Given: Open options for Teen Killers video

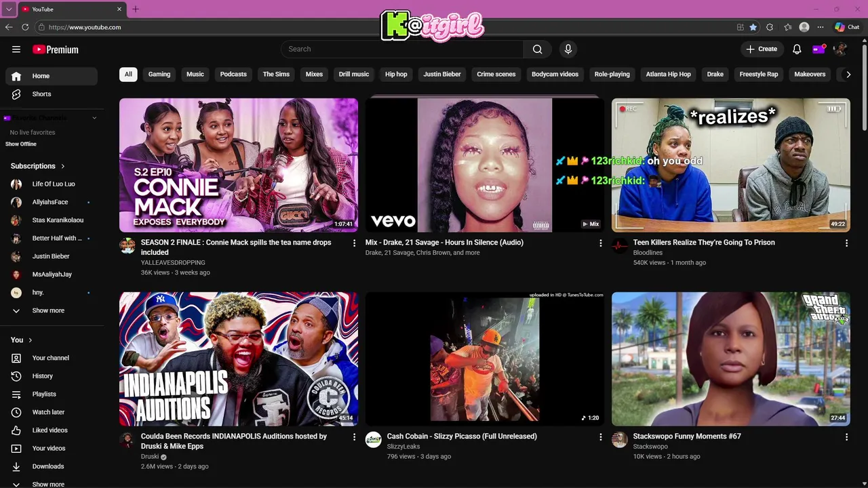Looking at the screenshot, I should pyautogui.click(x=846, y=243).
